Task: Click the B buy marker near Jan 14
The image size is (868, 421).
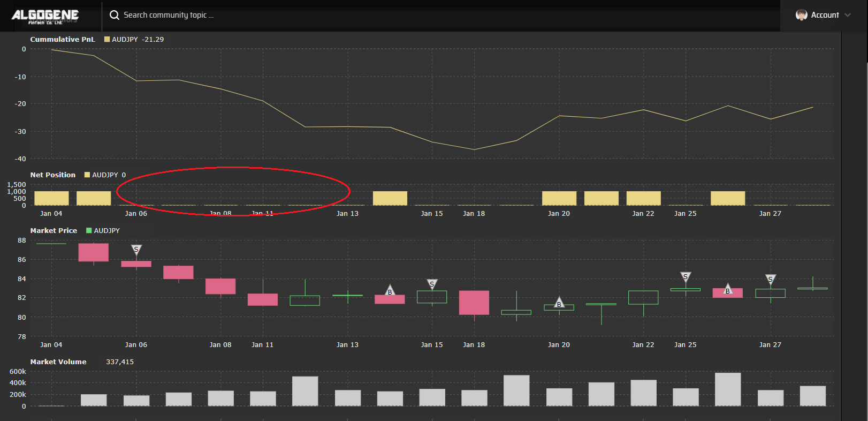Action: tap(390, 291)
